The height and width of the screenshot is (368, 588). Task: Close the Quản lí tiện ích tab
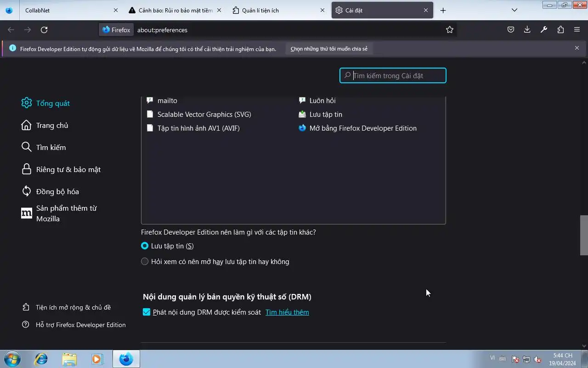click(x=323, y=10)
